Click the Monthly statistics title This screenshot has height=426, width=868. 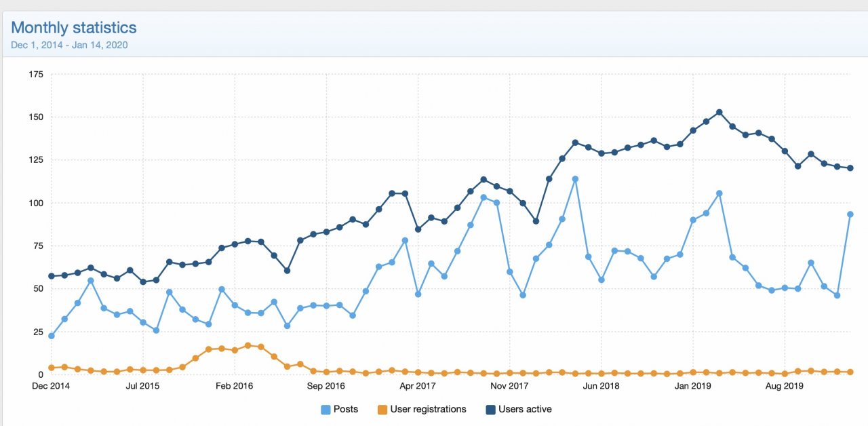pos(74,28)
